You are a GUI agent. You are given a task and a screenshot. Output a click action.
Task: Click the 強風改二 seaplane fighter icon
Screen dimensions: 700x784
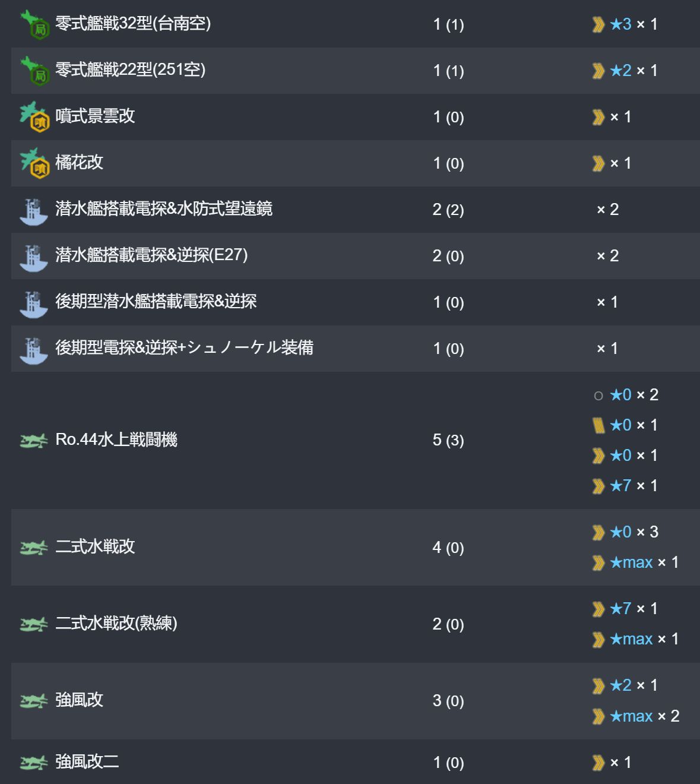coord(34,762)
